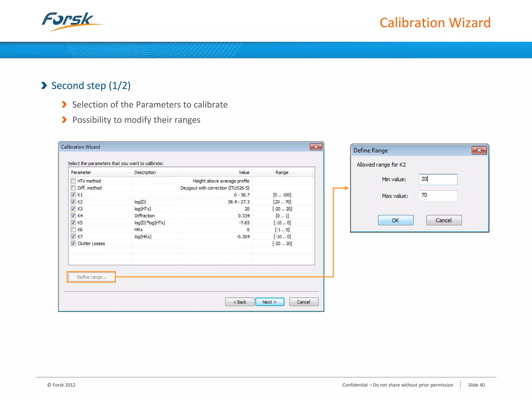Close the Define Range dialog window
Screen dimensions: 532x399
(x=479, y=150)
